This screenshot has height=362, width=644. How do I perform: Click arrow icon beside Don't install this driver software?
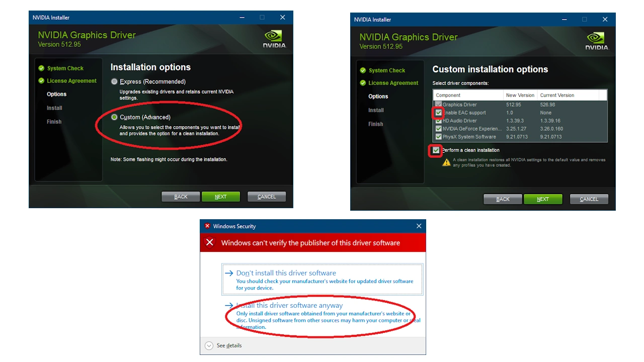click(229, 273)
